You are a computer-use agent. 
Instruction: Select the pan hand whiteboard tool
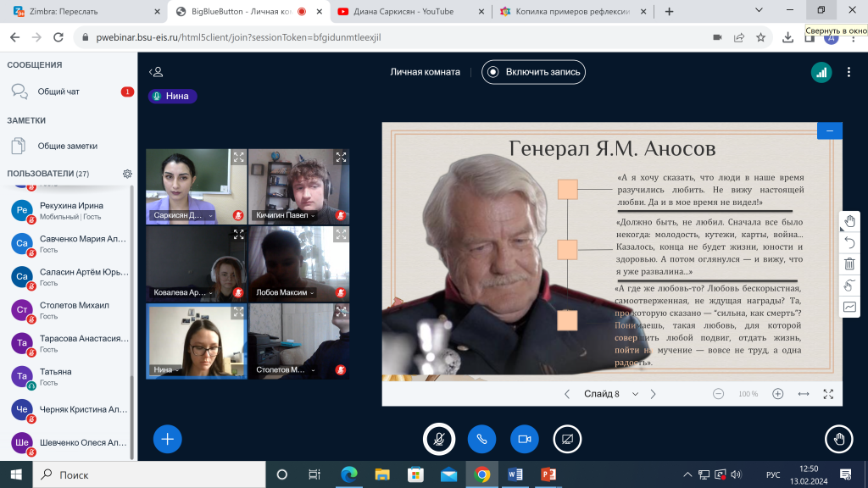(x=849, y=221)
